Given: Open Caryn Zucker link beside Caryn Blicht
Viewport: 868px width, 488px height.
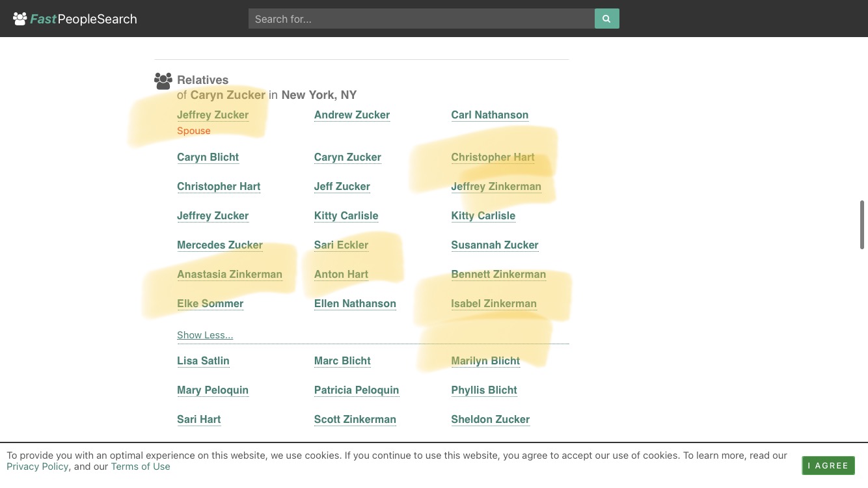Looking at the screenshot, I should 347,157.
